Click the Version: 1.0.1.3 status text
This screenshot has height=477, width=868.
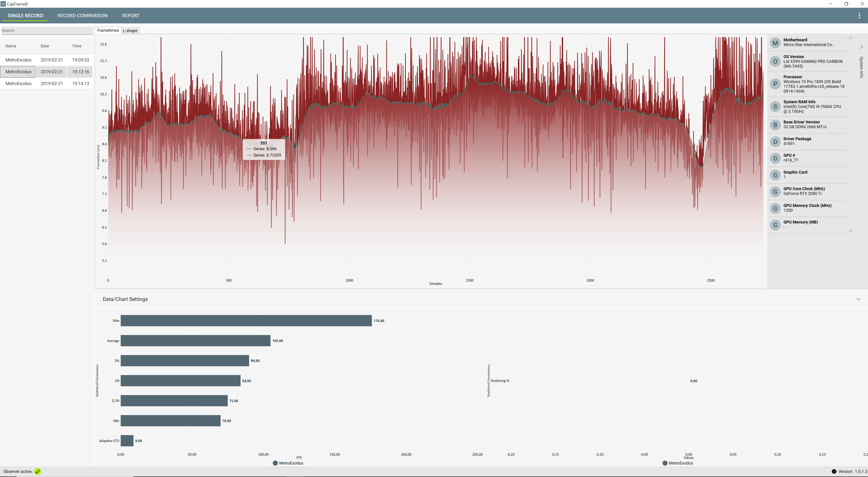click(x=853, y=472)
